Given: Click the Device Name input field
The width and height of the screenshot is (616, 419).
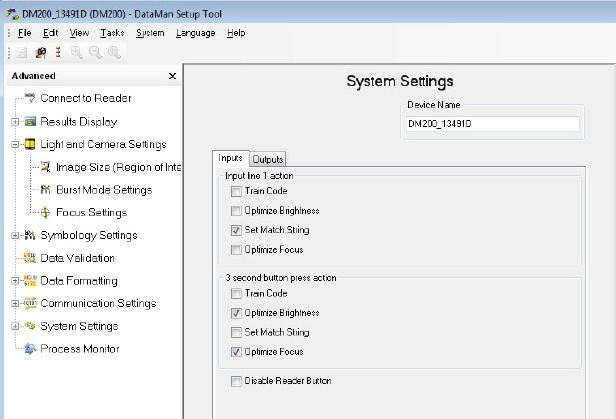Looking at the screenshot, I should [493, 124].
